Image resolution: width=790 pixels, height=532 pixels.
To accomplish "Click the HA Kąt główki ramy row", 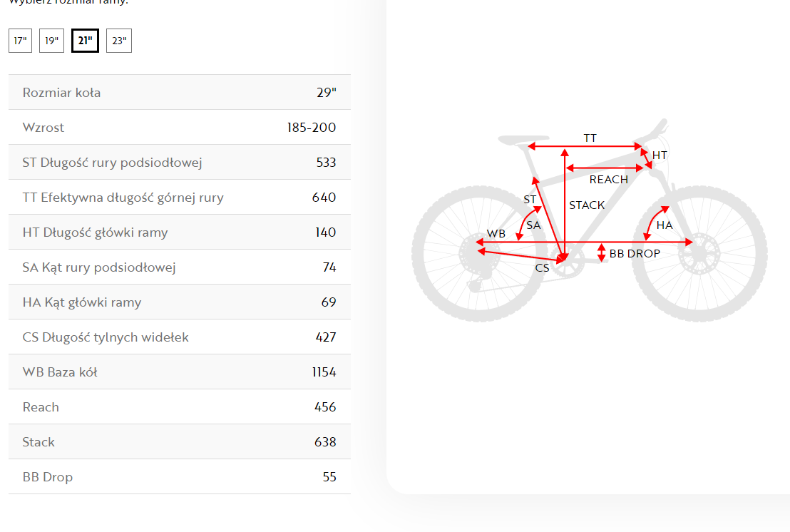I will (x=179, y=302).
